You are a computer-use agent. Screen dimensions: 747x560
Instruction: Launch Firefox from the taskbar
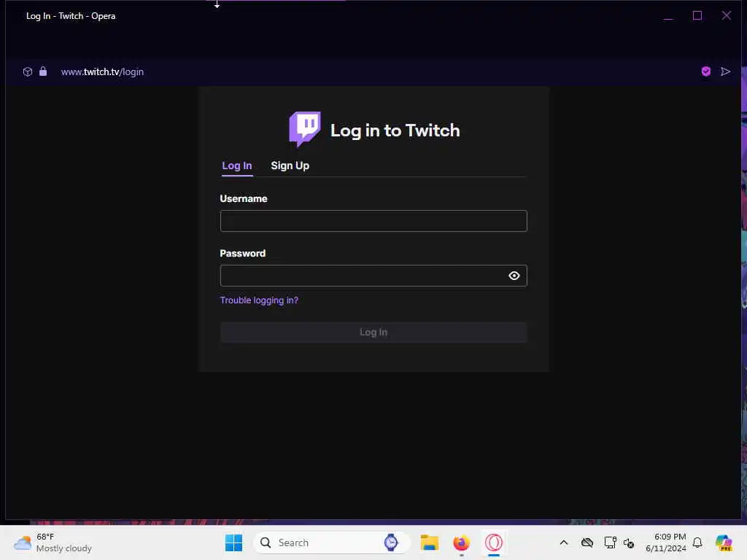click(461, 542)
